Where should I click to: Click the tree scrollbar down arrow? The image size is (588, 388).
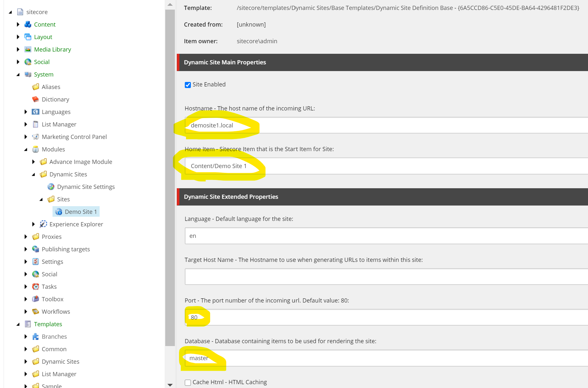pyautogui.click(x=170, y=384)
